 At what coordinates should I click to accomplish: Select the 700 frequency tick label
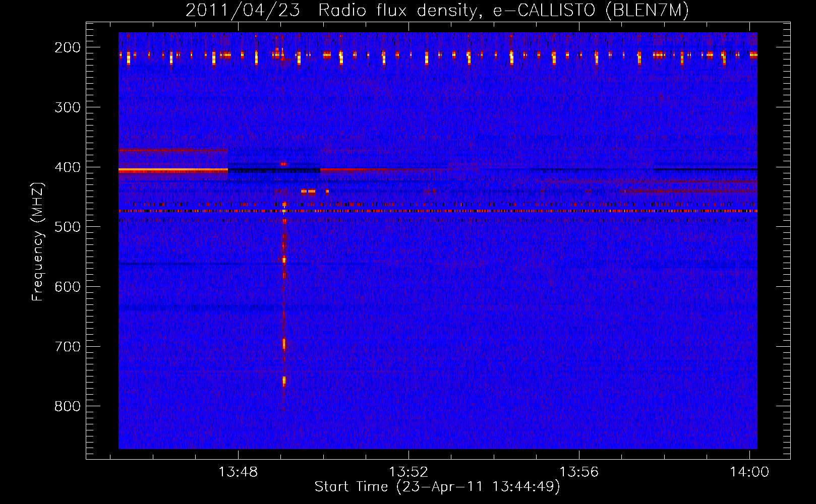(x=67, y=347)
